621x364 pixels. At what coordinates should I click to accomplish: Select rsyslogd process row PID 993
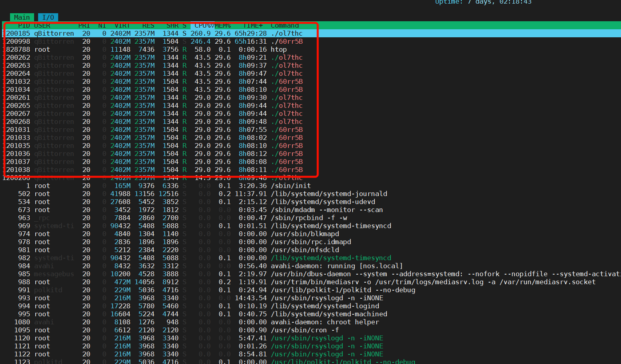(311, 298)
